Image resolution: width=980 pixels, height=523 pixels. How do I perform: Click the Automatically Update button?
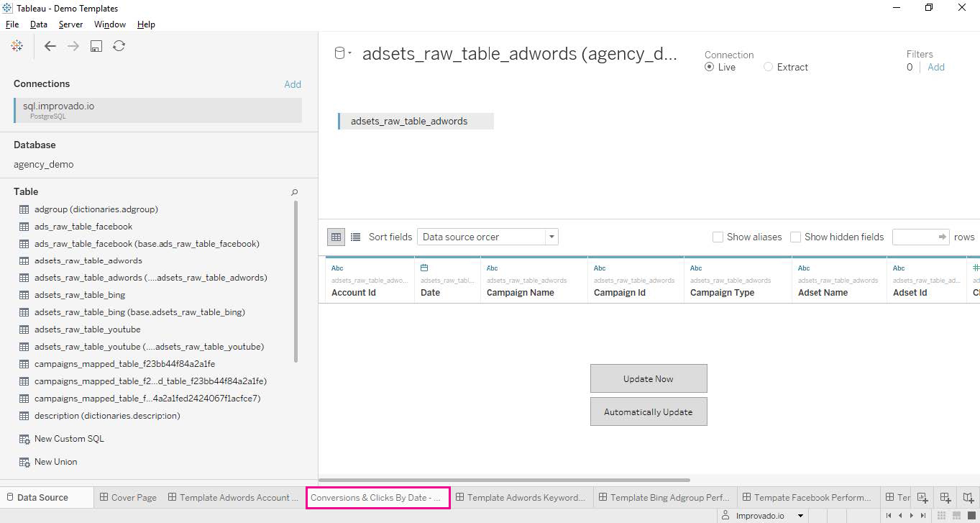(649, 411)
